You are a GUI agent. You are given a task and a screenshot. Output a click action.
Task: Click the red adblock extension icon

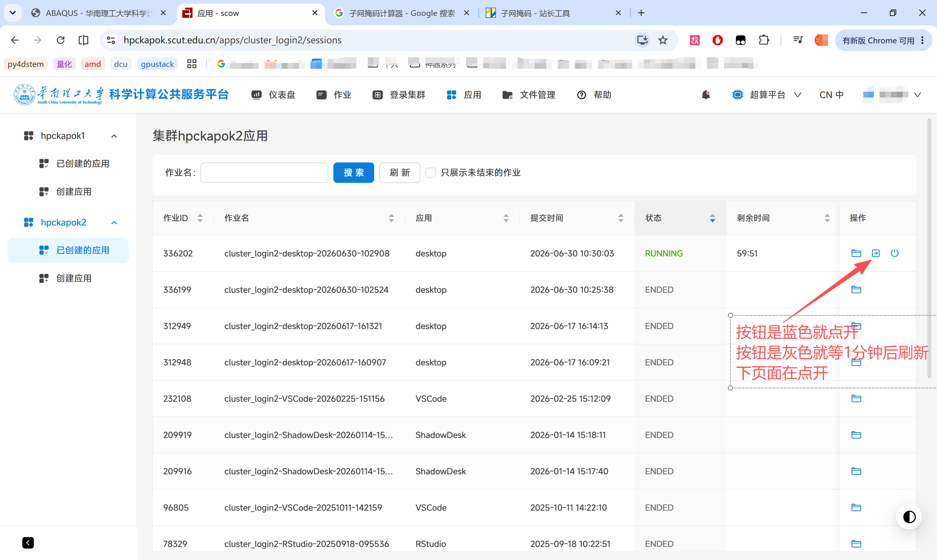(717, 40)
